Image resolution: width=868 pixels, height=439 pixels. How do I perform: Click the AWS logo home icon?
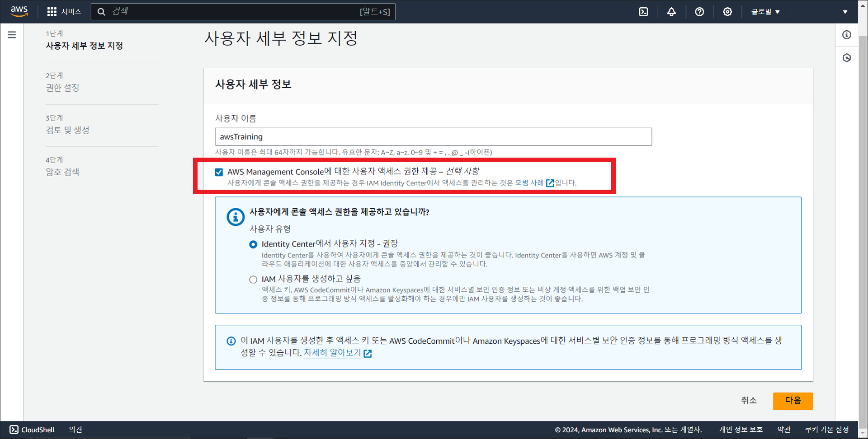[x=19, y=11]
